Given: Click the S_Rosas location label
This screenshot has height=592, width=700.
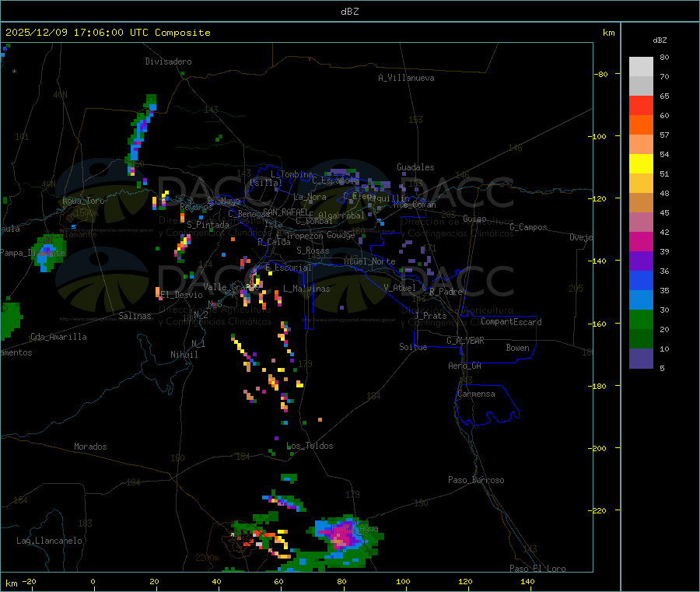Looking at the screenshot, I should (x=313, y=250).
